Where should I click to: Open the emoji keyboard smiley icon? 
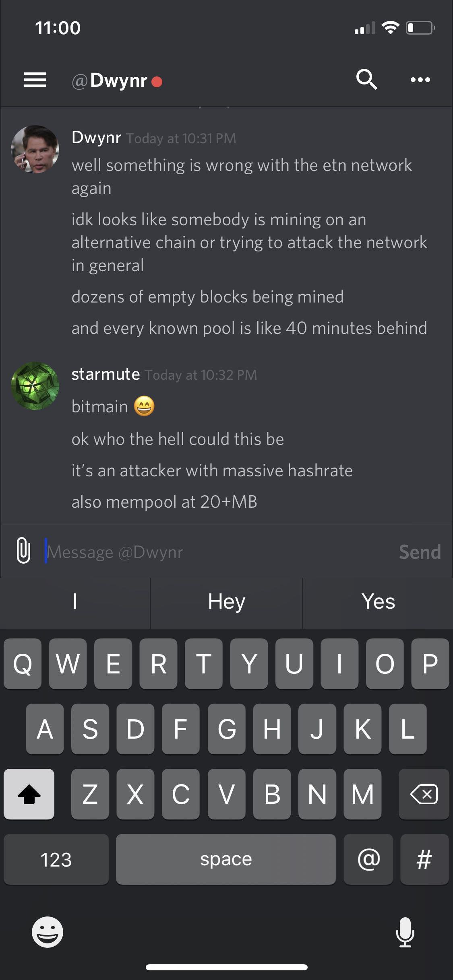[48, 932]
